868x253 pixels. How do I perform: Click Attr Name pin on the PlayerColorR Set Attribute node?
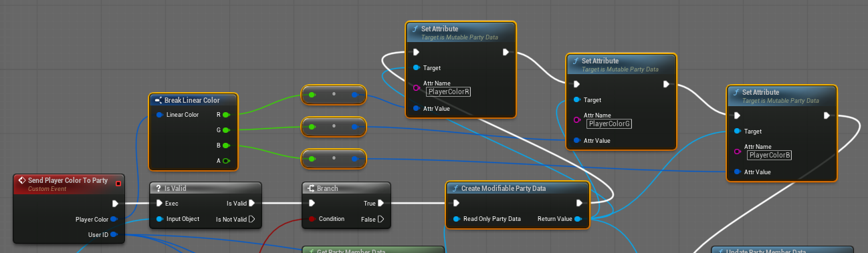pyautogui.click(x=416, y=87)
